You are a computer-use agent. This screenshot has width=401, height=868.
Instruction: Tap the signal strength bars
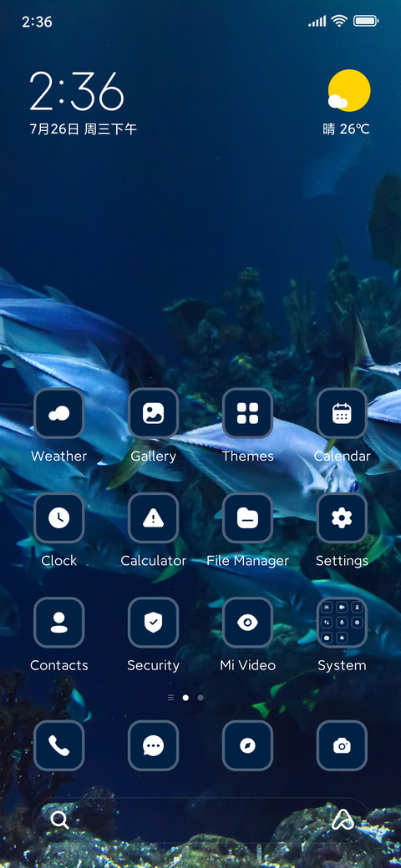click(x=317, y=22)
